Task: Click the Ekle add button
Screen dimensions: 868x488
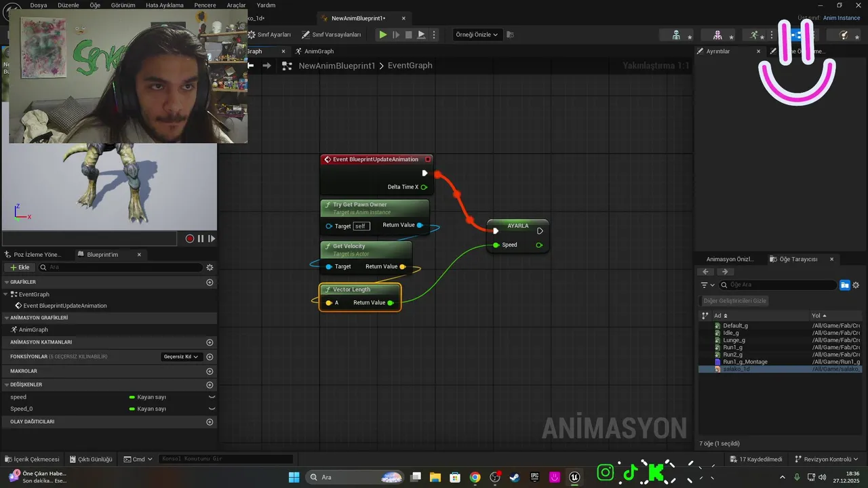Action: click(x=19, y=267)
